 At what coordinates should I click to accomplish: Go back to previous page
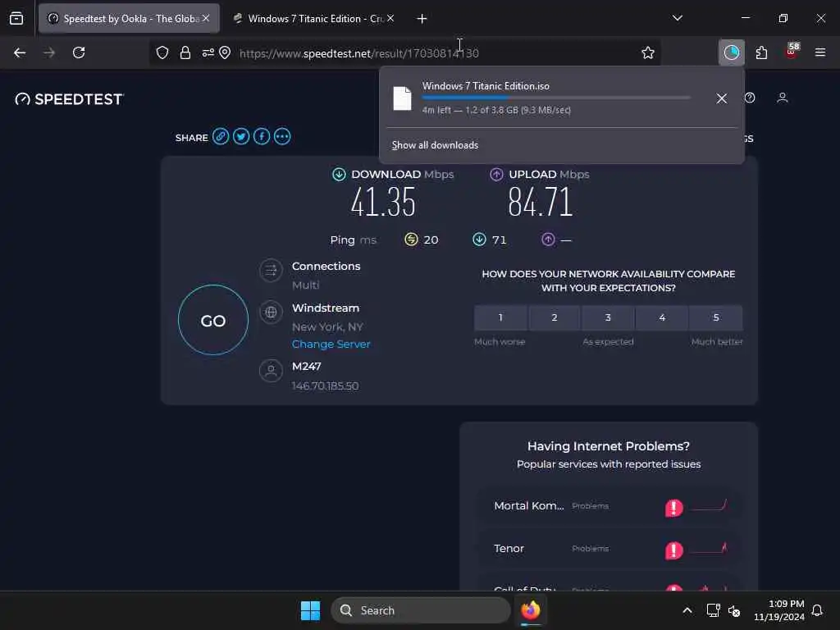[20, 52]
